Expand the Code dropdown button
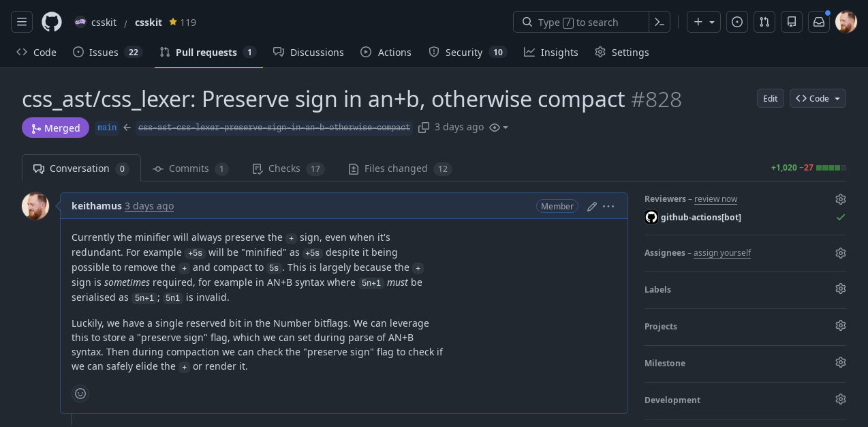 (818, 98)
